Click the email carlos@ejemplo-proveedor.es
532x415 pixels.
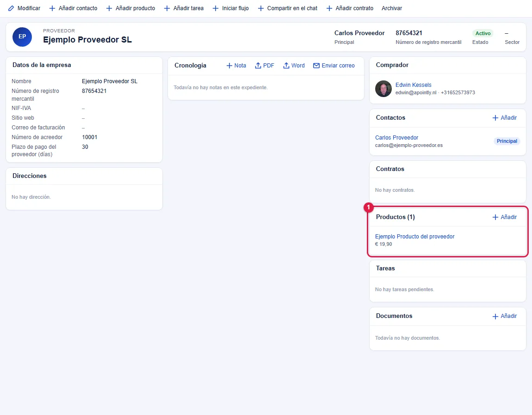[x=409, y=145]
